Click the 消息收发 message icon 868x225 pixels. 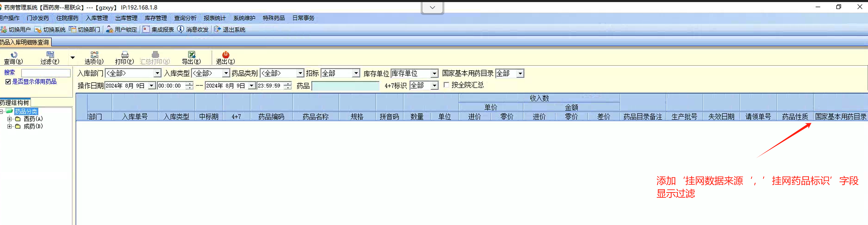click(x=181, y=29)
